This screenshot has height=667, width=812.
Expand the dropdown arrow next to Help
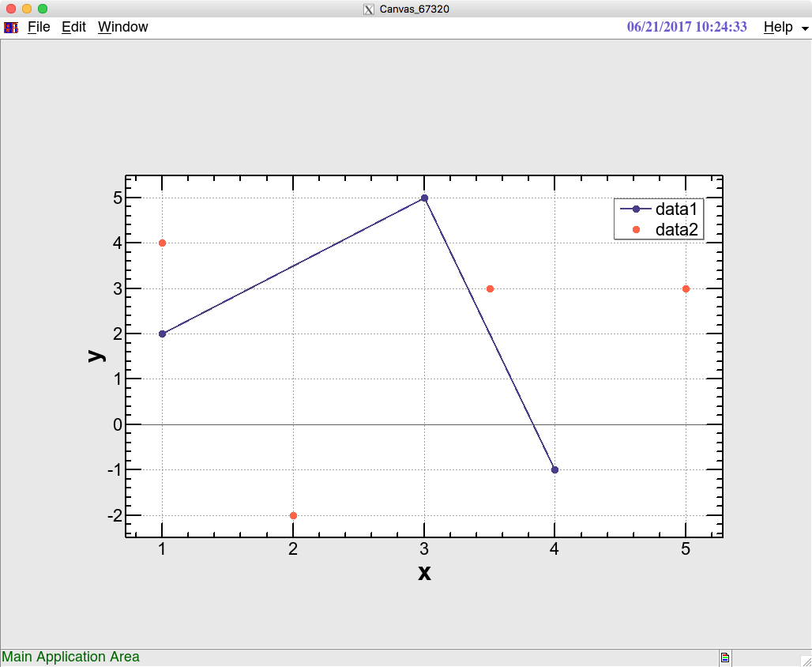[x=805, y=28]
